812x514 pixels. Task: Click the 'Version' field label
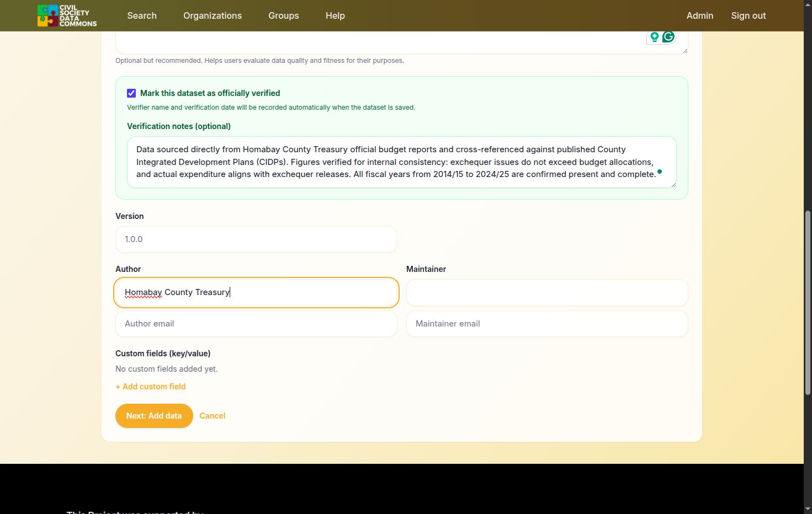(x=130, y=216)
